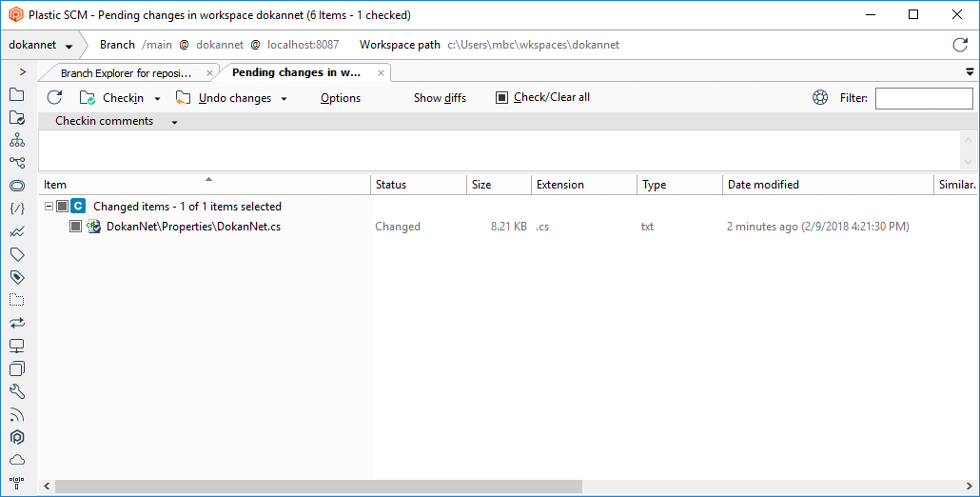Click Show diffs button

click(440, 98)
